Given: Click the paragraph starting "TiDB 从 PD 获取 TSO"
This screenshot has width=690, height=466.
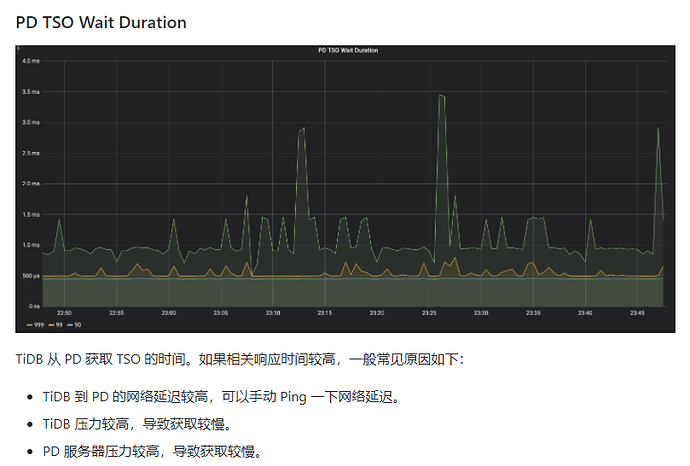Looking at the screenshot, I should pos(240,359).
